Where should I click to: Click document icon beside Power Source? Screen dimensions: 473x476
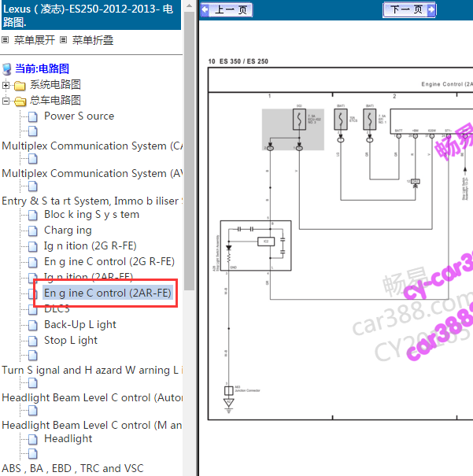(33, 116)
